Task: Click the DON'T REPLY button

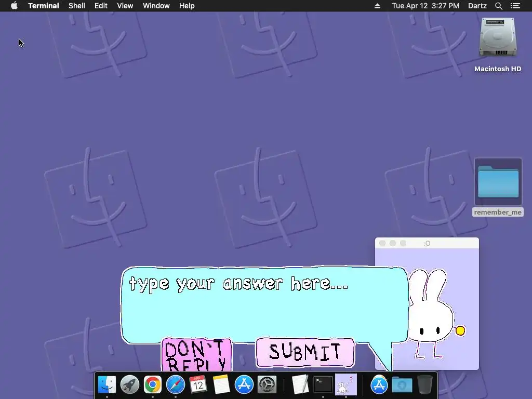Action: [197, 355]
